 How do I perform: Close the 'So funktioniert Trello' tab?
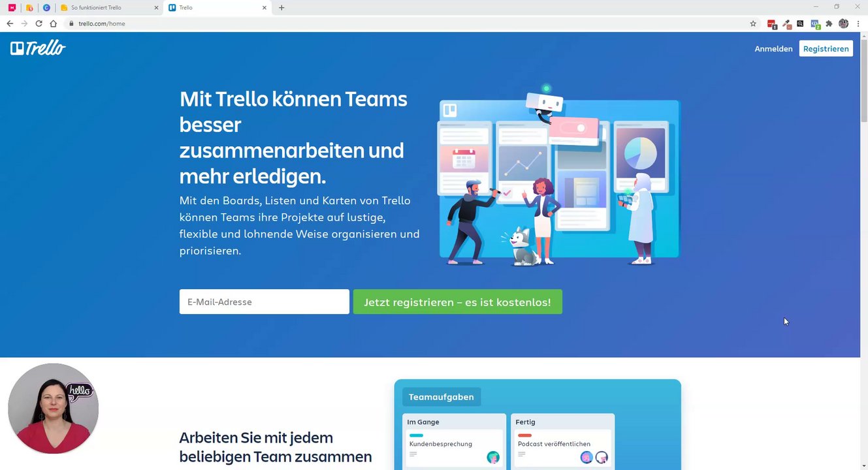tap(156, 8)
